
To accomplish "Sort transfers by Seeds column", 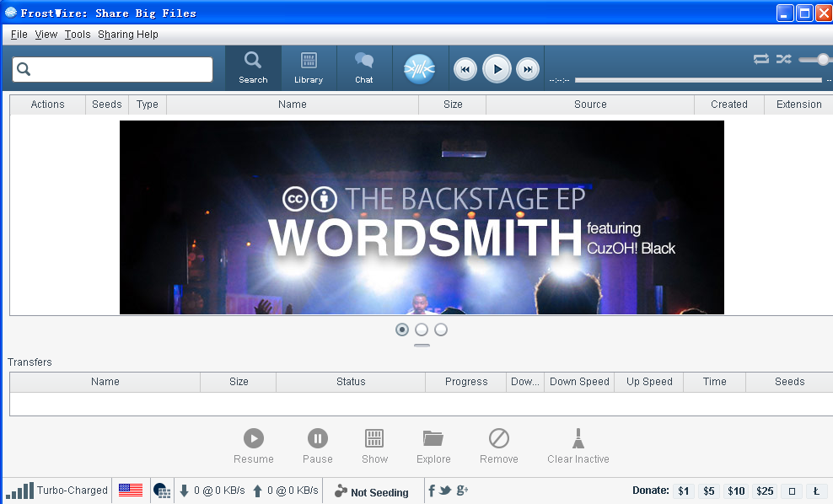I will tap(789, 382).
